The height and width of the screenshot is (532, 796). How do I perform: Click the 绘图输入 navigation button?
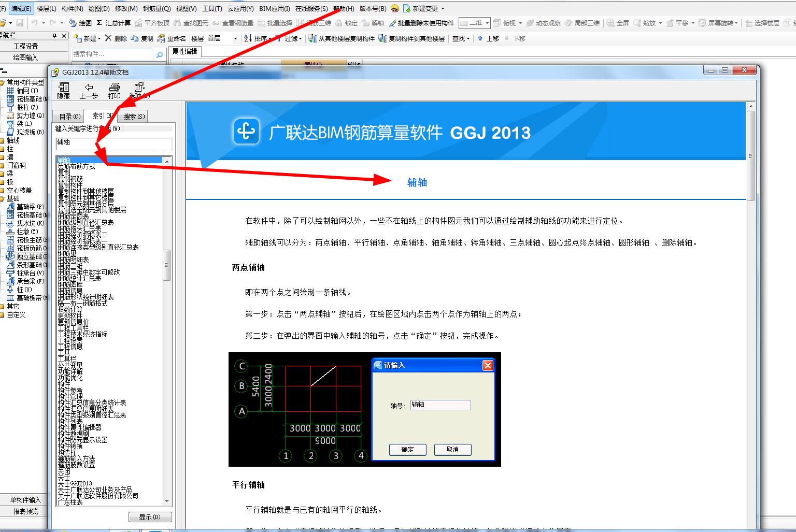[x=26, y=57]
